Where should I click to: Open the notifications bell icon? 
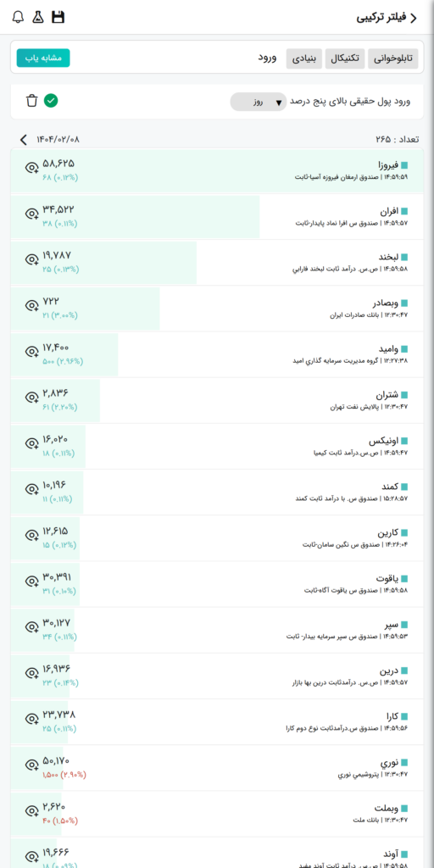click(x=19, y=17)
